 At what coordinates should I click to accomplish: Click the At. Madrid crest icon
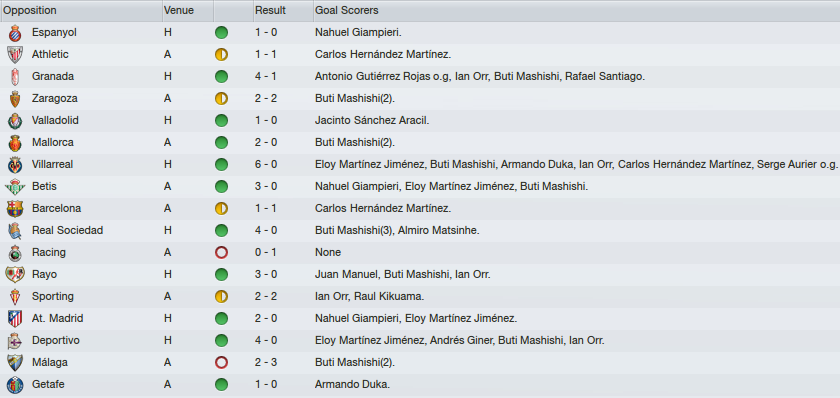click(14, 319)
